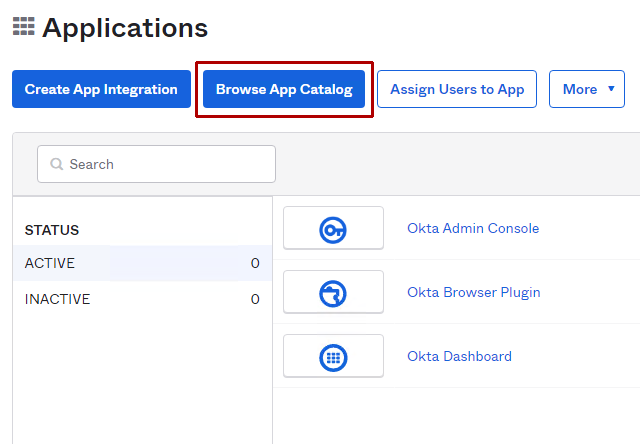Click the arrow on the More button
This screenshot has width=640, height=444.
610,89
